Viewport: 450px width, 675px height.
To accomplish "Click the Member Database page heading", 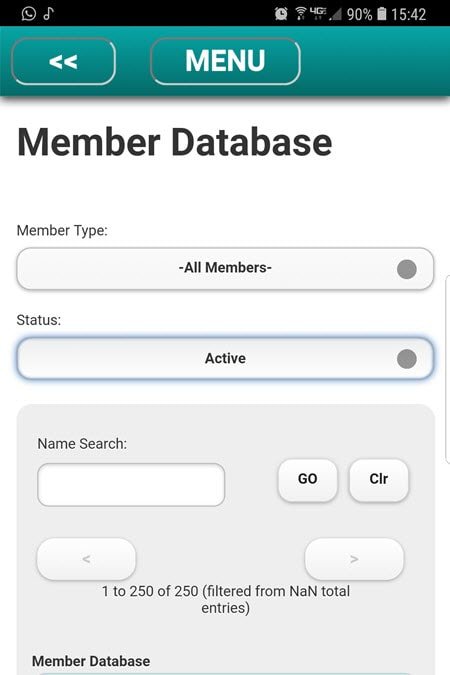I will (x=174, y=142).
